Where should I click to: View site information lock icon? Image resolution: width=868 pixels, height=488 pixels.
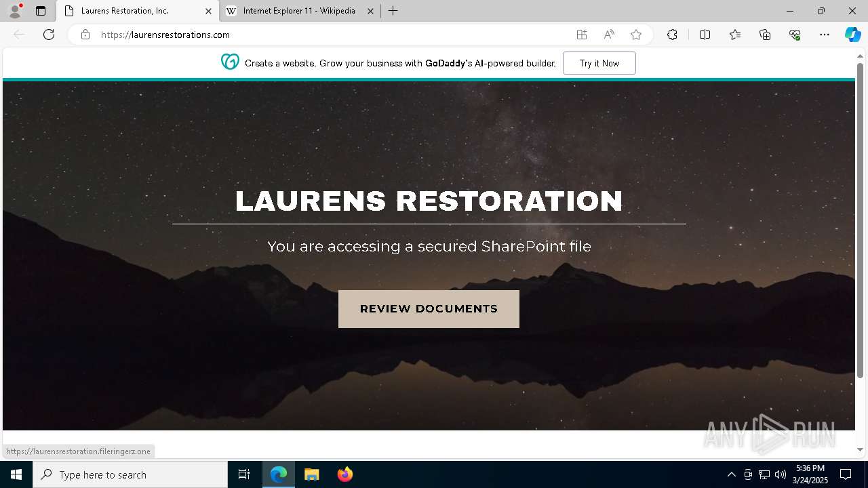(x=85, y=35)
